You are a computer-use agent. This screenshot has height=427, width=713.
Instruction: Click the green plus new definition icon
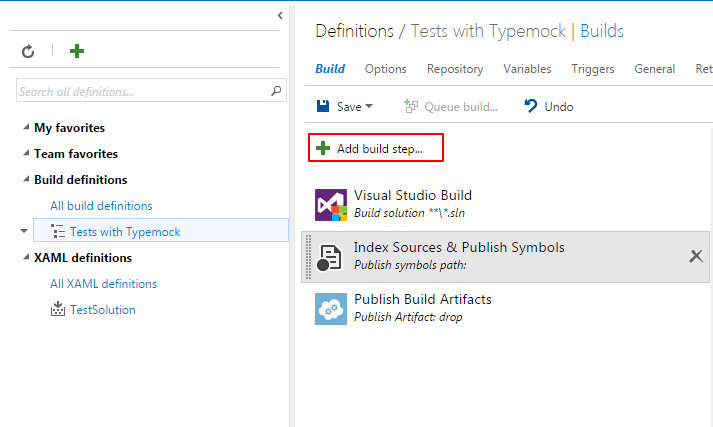[x=77, y=51]
